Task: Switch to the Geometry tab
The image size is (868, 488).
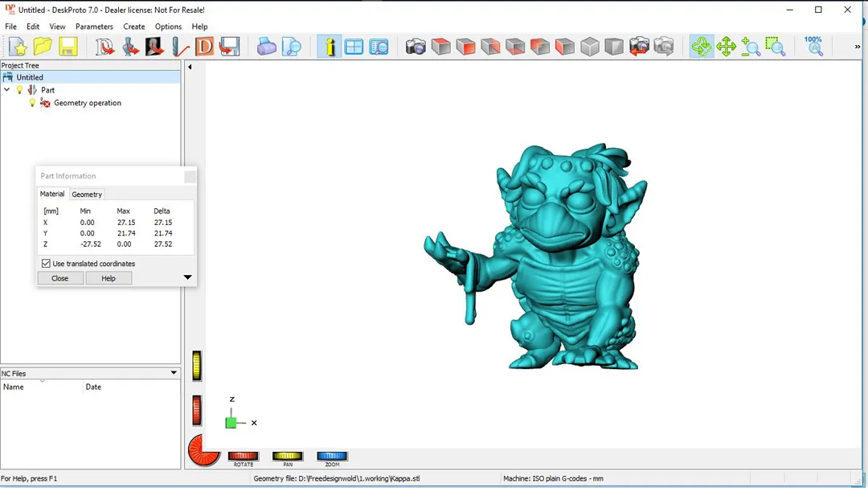Action: coord(87,195)
